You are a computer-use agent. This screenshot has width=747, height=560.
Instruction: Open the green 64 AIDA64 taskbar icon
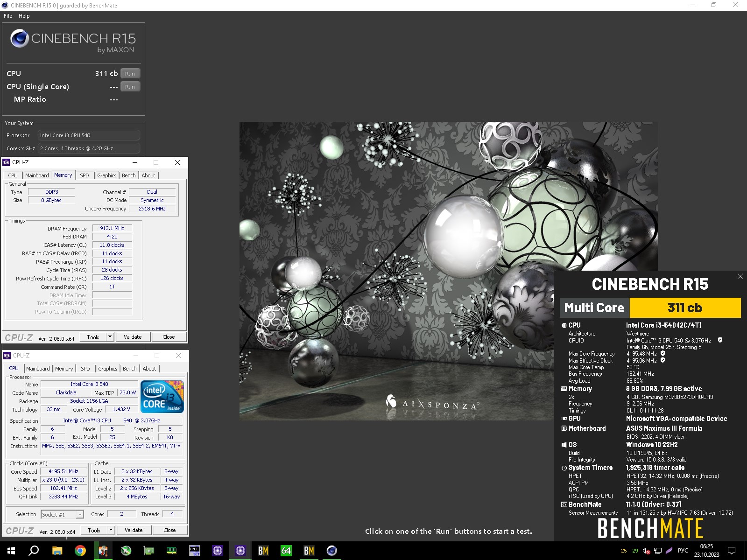[286, 551]
